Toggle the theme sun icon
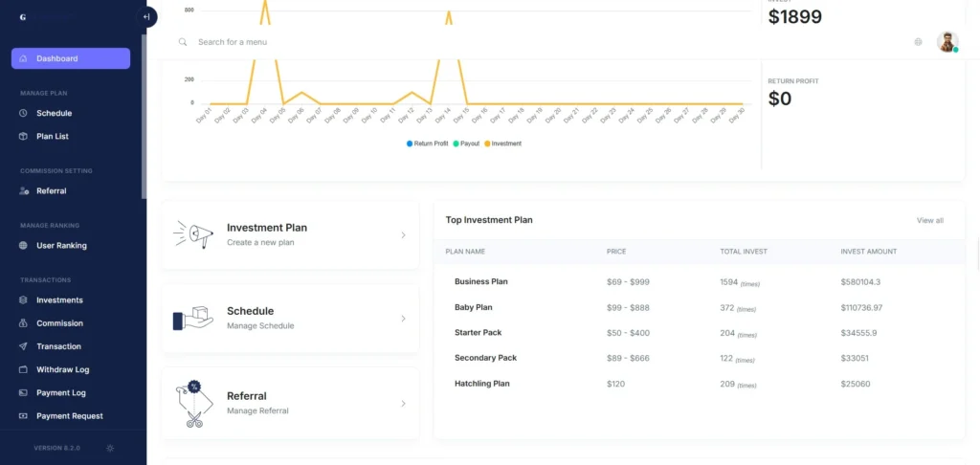 (110, 448)
